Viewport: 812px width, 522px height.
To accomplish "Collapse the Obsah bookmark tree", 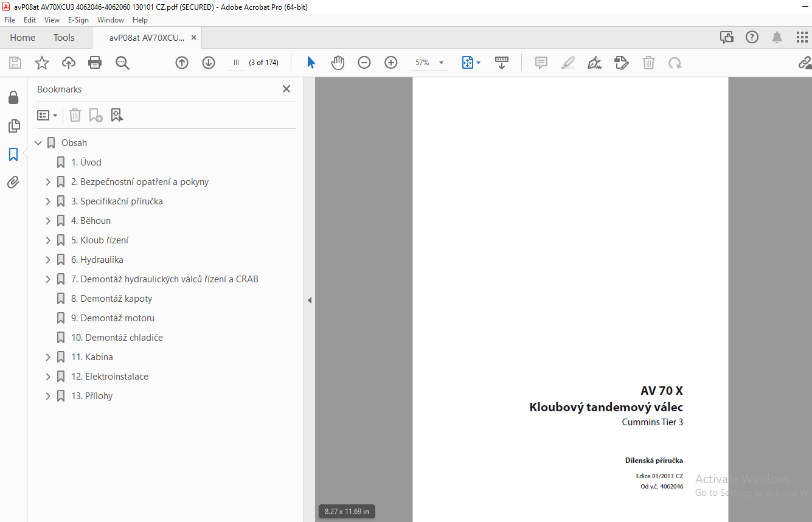I will point(38,143).
